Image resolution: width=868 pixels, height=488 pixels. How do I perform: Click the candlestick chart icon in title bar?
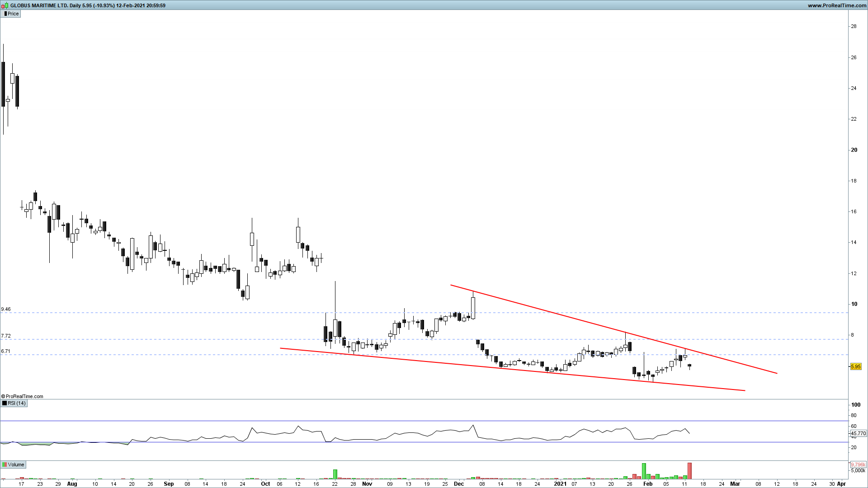click(x=5, y=5)
